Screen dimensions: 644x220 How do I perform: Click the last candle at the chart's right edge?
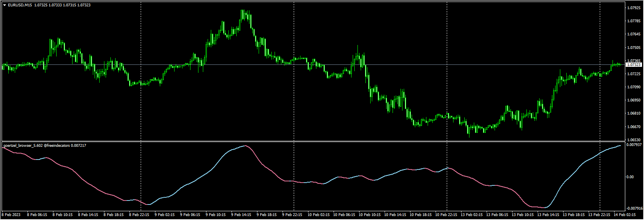pos(620,64)
